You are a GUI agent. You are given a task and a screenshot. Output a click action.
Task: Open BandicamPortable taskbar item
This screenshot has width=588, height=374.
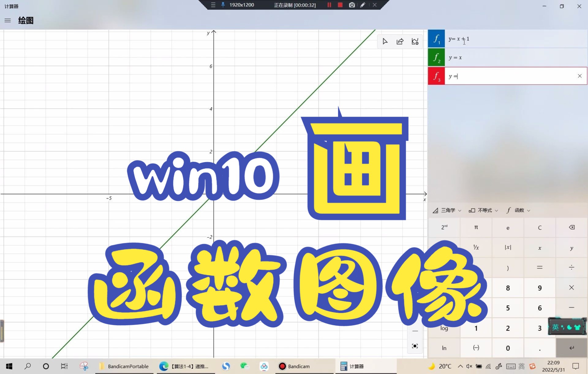(124, 366)
